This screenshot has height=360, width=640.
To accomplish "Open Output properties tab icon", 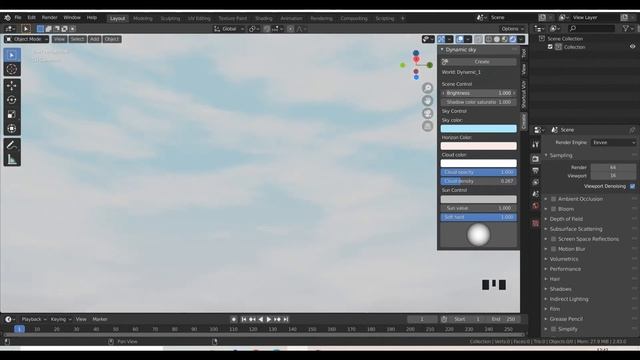I will [x=536, y=171].
